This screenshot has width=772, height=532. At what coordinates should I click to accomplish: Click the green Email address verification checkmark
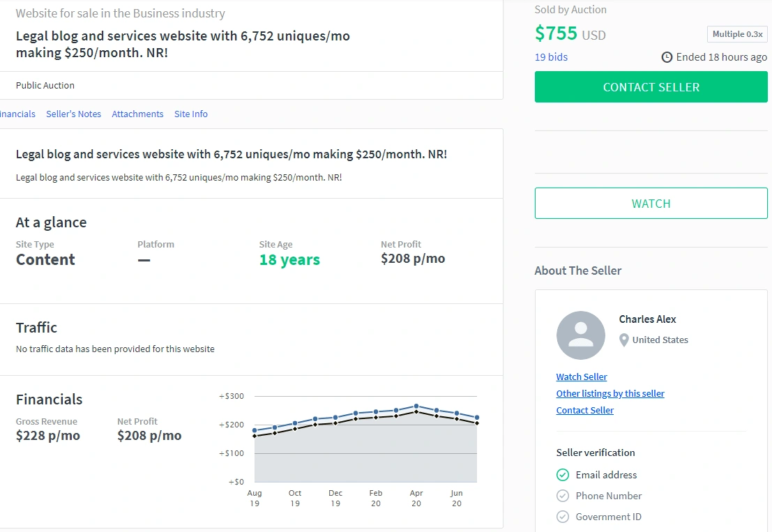tap(563, 475)
